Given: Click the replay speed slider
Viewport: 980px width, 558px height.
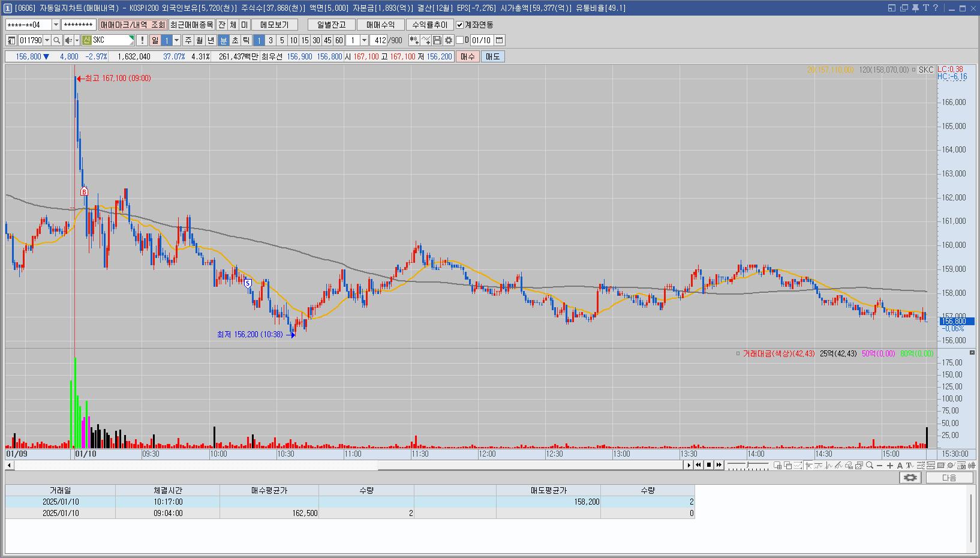Looking at the screenshot, I should click(748, 466).
